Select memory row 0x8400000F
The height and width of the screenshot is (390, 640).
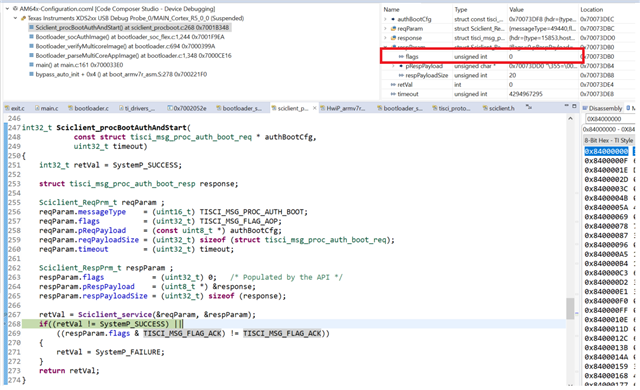[x=606, y=161]
